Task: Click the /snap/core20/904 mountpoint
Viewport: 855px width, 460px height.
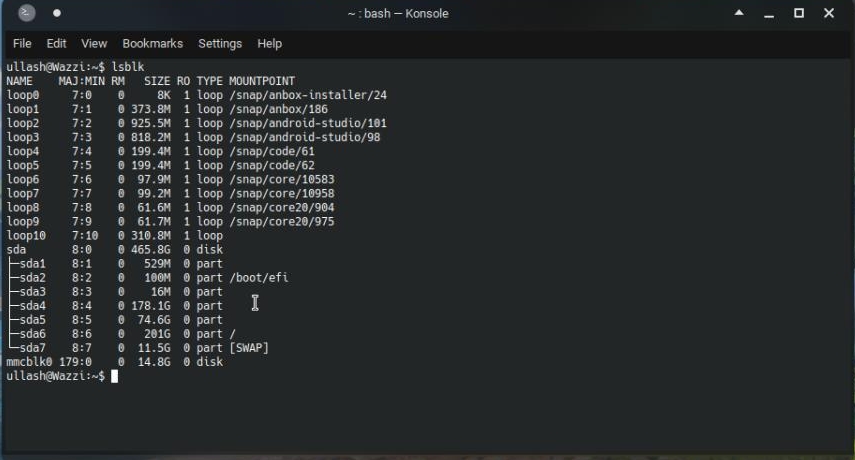Action: (x=282, y=208)
